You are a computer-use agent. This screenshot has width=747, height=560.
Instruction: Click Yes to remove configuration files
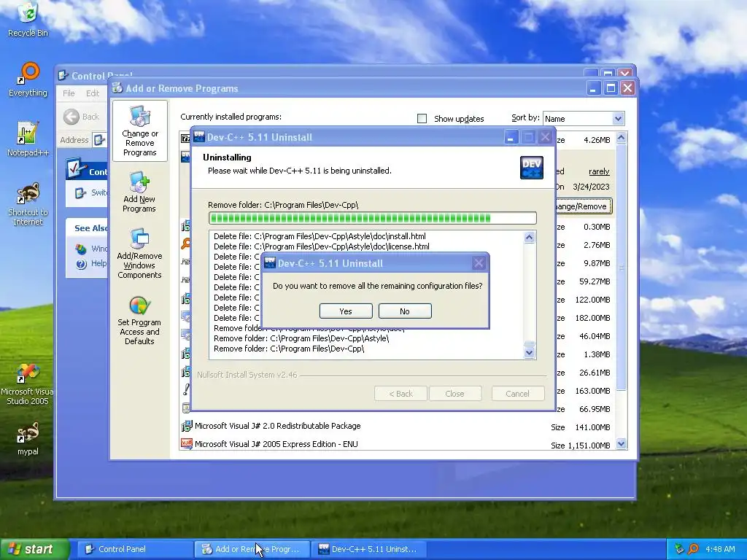click(x=346, y=311)
